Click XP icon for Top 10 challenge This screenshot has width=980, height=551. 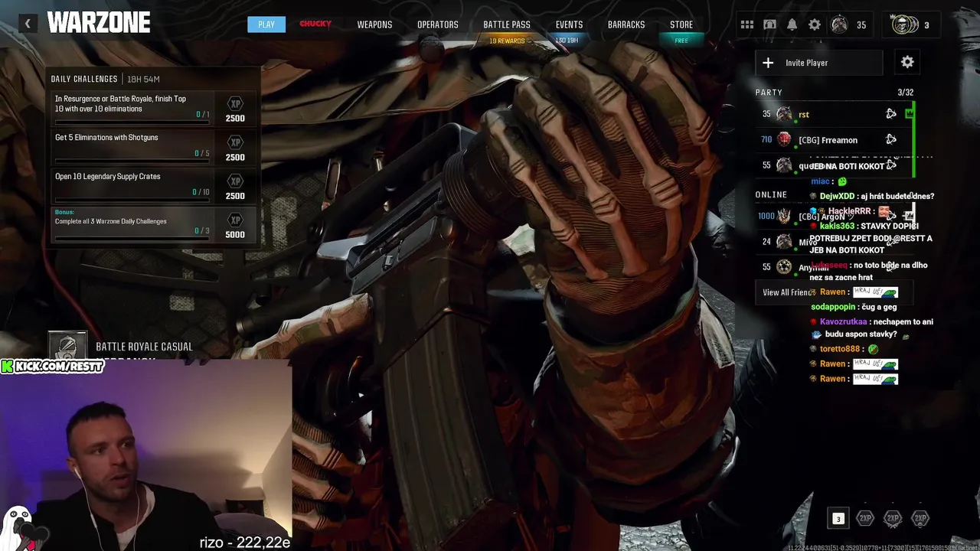point(235,103)
